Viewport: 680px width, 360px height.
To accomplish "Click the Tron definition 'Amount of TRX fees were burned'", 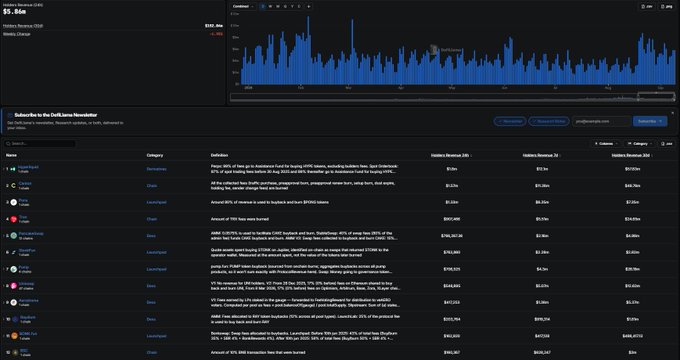I will (x=240, y=219).
